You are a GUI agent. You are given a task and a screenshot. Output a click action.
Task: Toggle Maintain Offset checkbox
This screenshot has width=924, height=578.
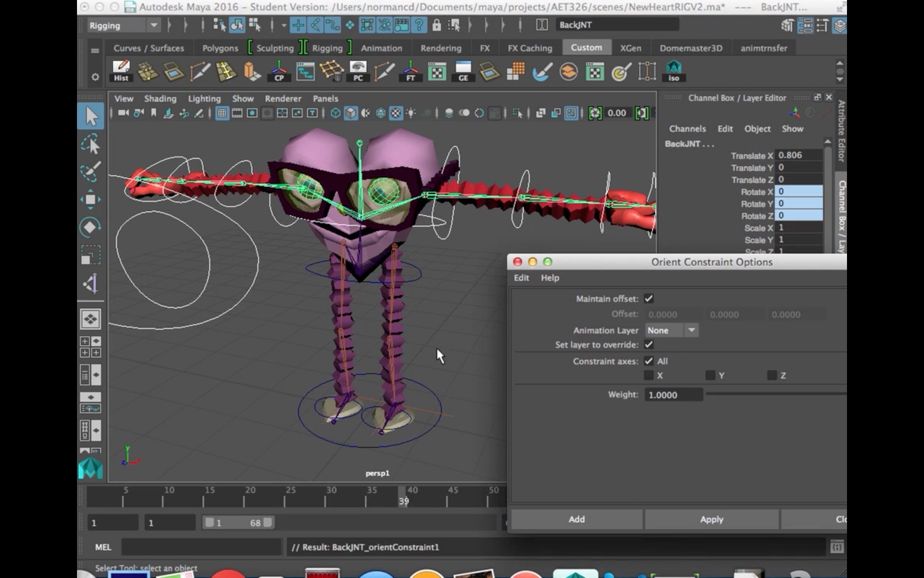(649, 298)
